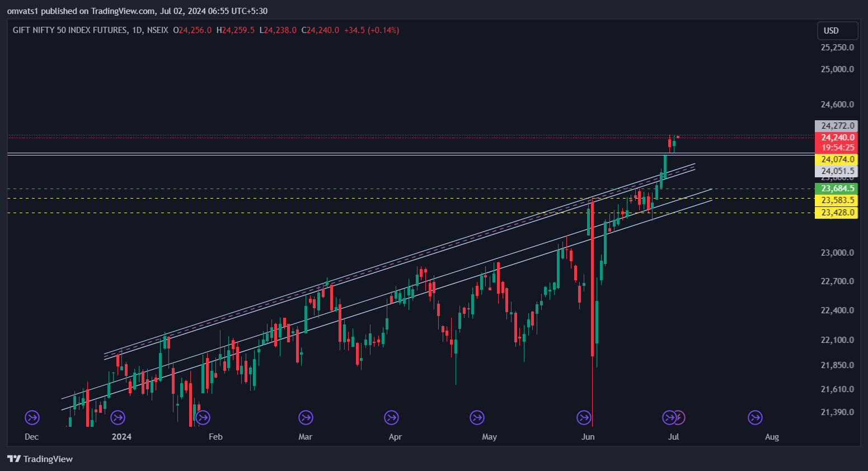Image resolution: width=868 pixels, height=471 pixels.
Task: Click the Jun label on the time axis
Action: tap(588, 437)
